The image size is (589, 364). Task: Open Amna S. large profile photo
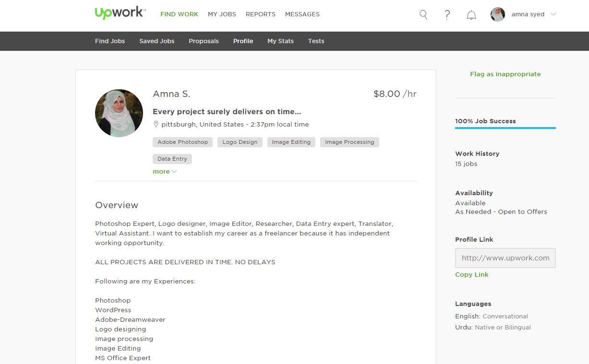pyautogui.click(x=119, y=113)
